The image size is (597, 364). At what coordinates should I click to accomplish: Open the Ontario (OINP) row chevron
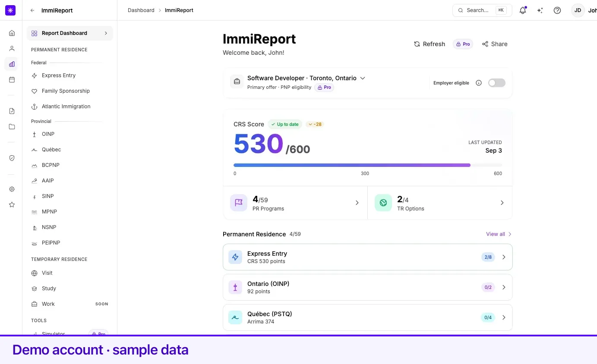tap(504, 287)
